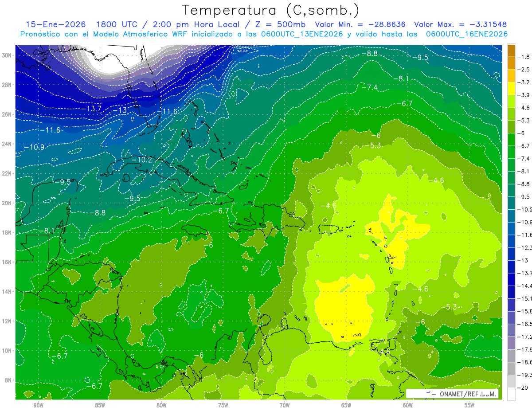This screenshot has width=532, height=411.
Task: Click the '-1.8' colorbar tick label
Action: pyautogui.click(x=524, y=57)
